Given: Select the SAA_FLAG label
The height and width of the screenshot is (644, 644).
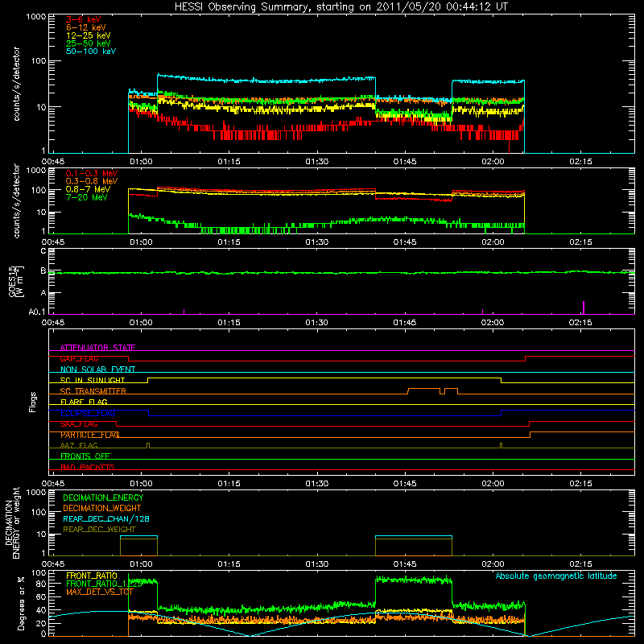Looking at the screenshot, I should tap(79, 424).
